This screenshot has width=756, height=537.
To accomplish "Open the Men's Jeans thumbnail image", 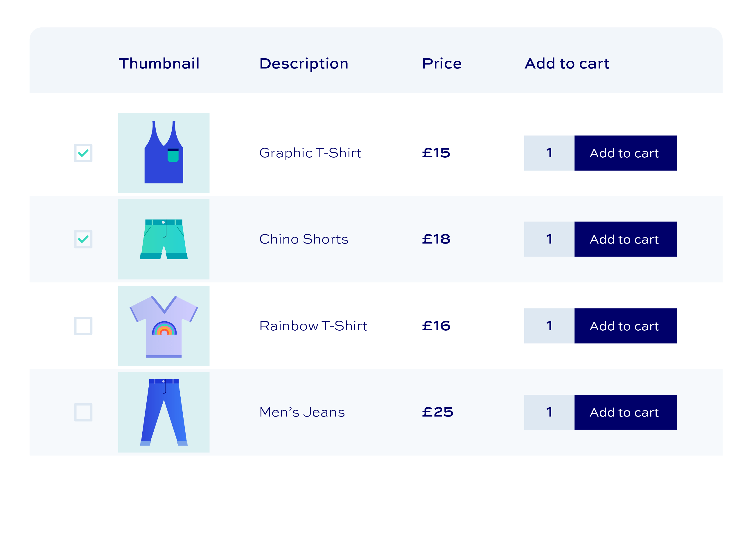I will tap(164, 412).
